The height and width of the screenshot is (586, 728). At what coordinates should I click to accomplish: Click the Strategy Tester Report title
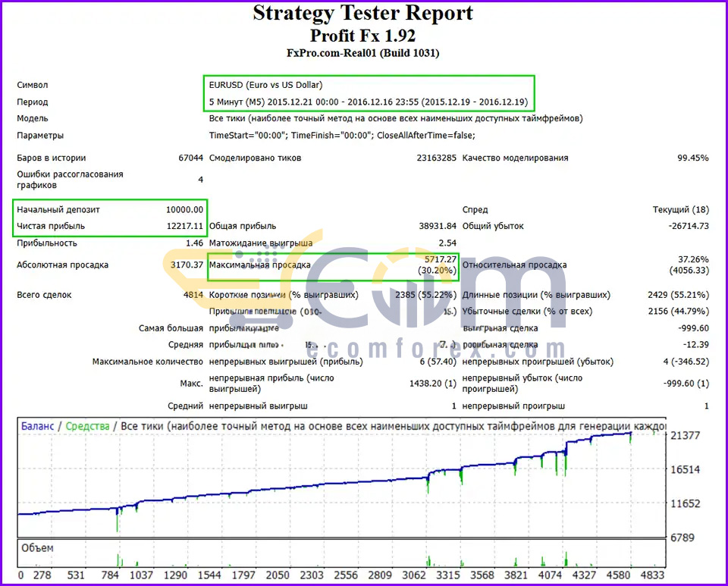pos(362,14)
